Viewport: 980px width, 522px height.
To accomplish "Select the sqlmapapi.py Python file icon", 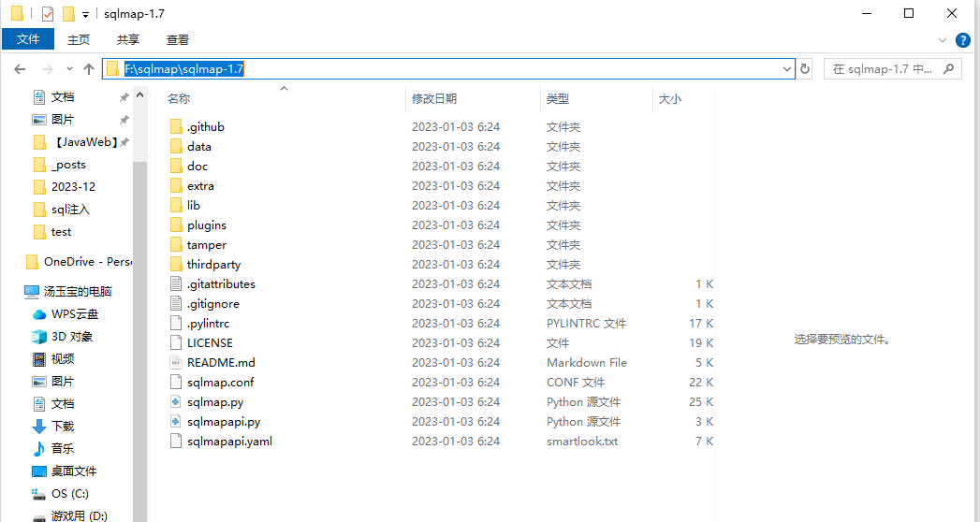I will click(176, 422).
